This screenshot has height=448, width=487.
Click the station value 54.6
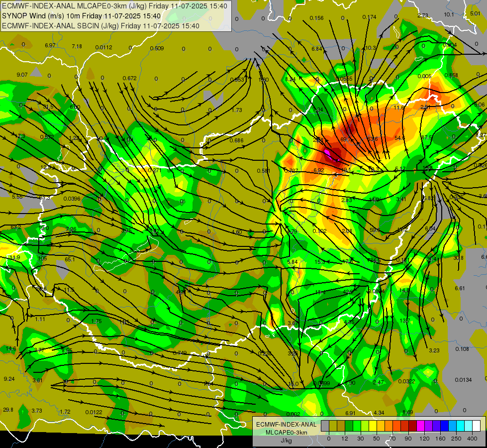point(400,138)
